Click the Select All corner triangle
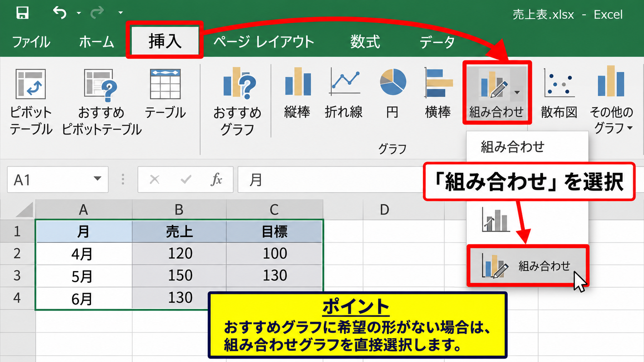 coord(24,210)
